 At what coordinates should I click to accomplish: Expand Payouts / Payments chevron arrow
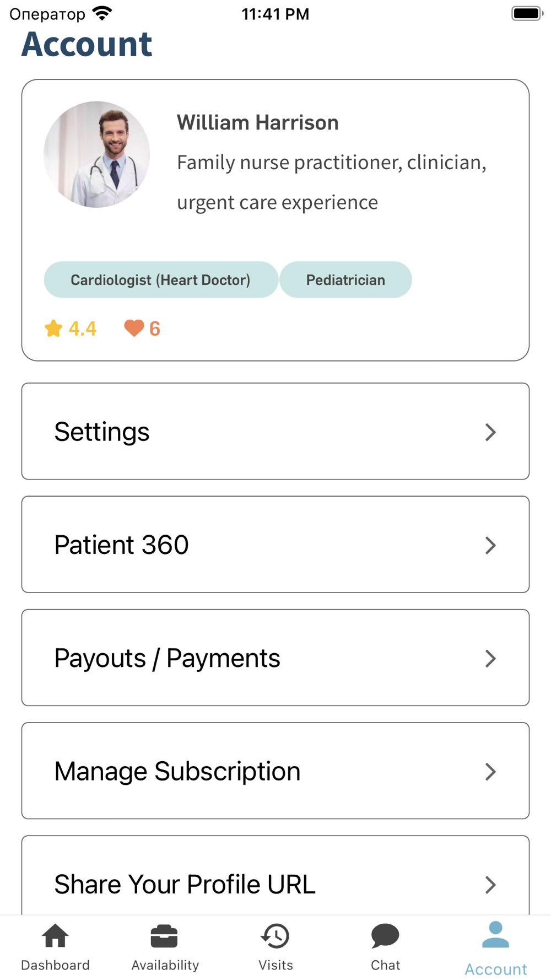coord(490,658)
